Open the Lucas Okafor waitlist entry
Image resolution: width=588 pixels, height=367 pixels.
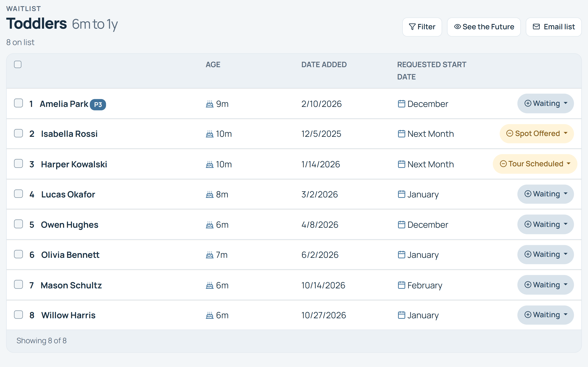[x=68, y=194]
